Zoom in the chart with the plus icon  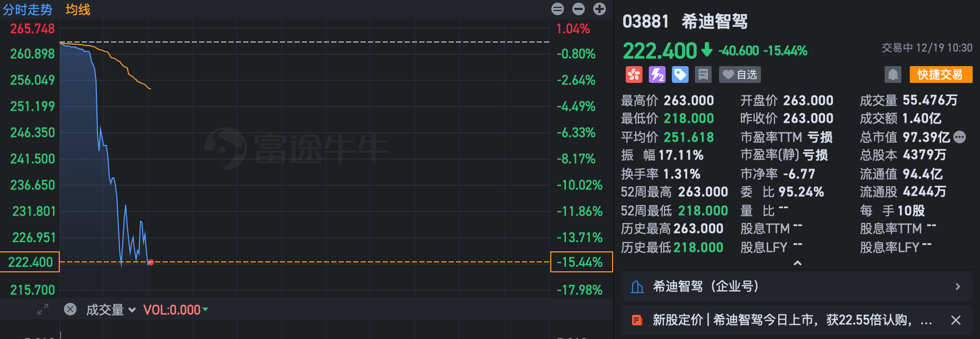point(599,9)
